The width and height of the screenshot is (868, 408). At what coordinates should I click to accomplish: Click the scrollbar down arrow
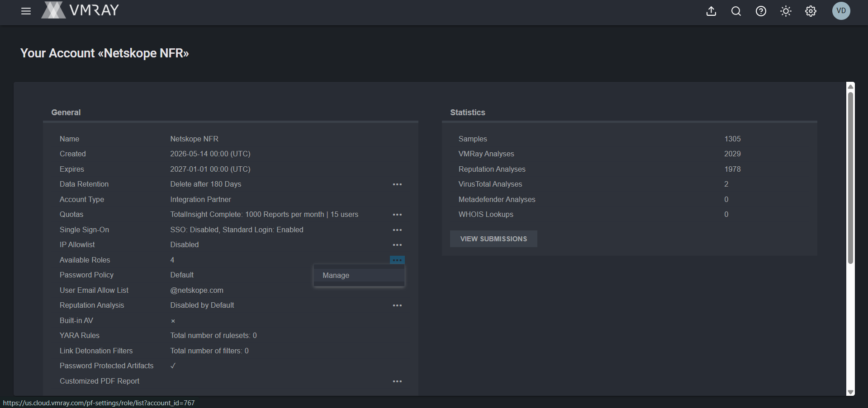[850, 392]
